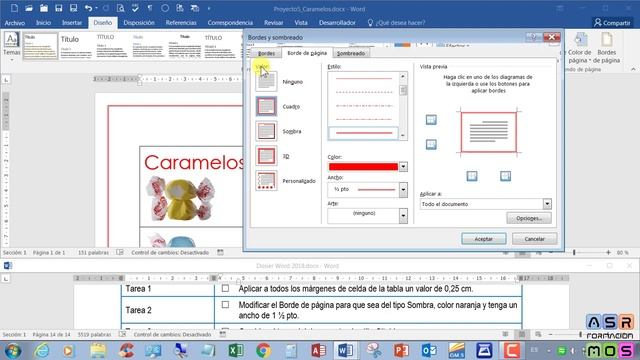The width and height of the screenshot is (640, 360).
Task: Open the Archivo menu
Action: (x=15, y=23)
